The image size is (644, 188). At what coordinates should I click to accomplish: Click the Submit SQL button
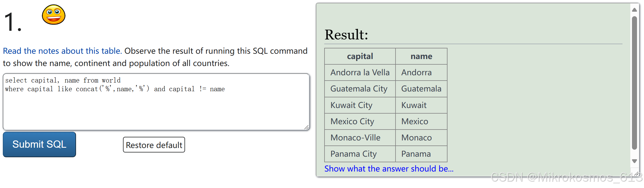tap(39, 145)
